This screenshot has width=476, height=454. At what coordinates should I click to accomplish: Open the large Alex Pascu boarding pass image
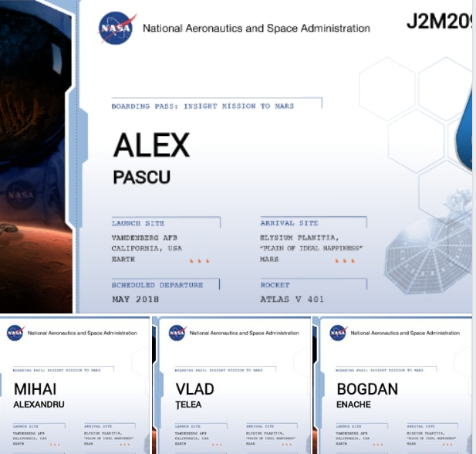(236, 156)
